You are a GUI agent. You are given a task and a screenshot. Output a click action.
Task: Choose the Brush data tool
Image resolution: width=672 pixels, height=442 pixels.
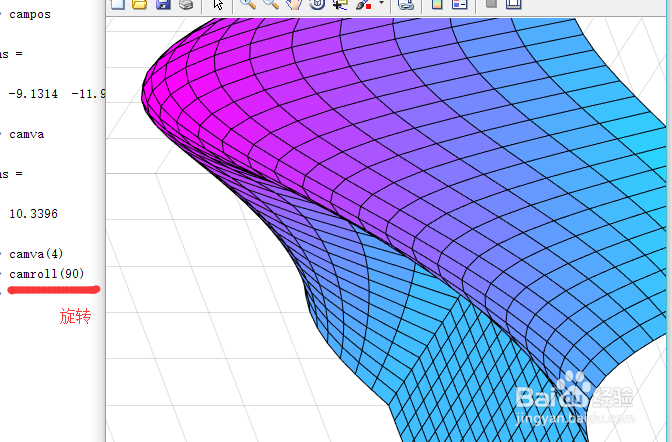(363, 4)
